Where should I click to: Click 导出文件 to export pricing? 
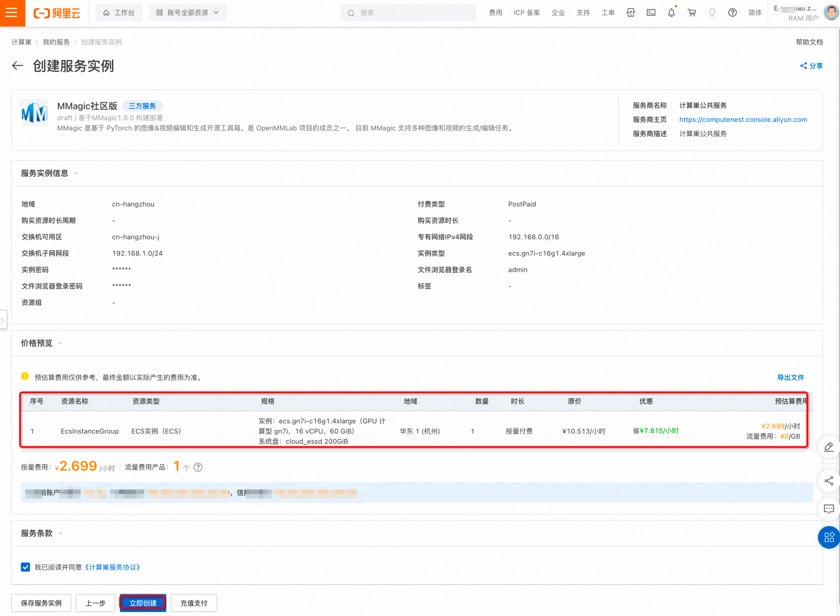[x=790, y=377]
